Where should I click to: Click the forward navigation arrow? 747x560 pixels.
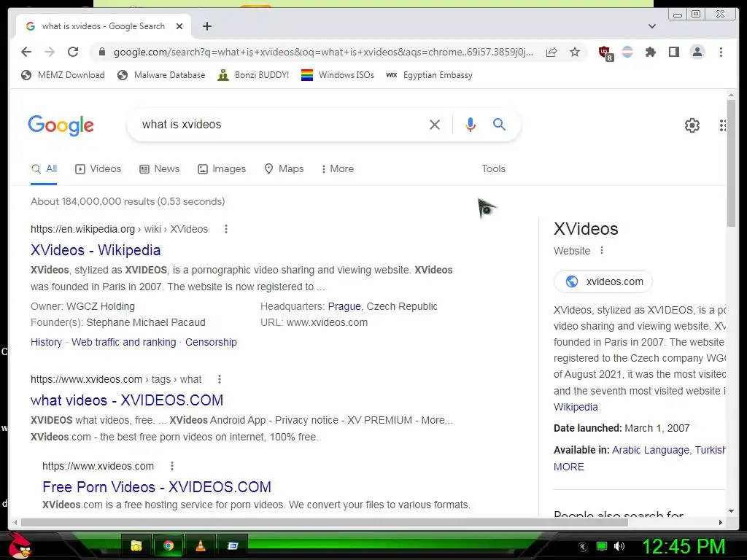[x=50, y=52]
